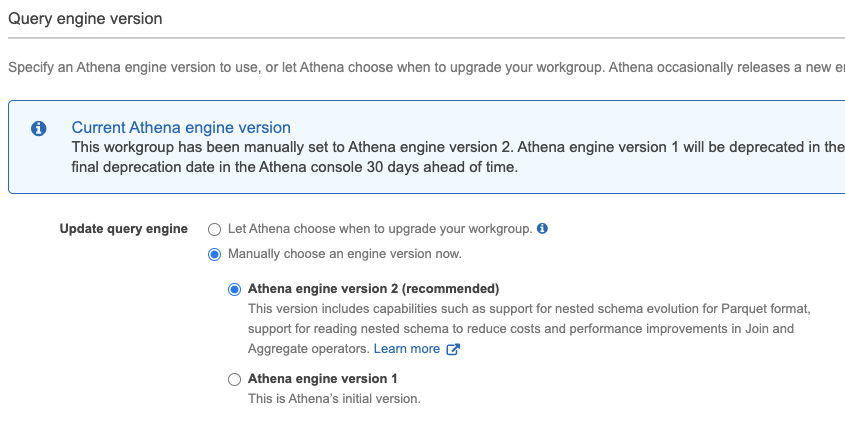Click the 'Update query engine' field label
Screen dimensions: 845x422
coord(123,229)
